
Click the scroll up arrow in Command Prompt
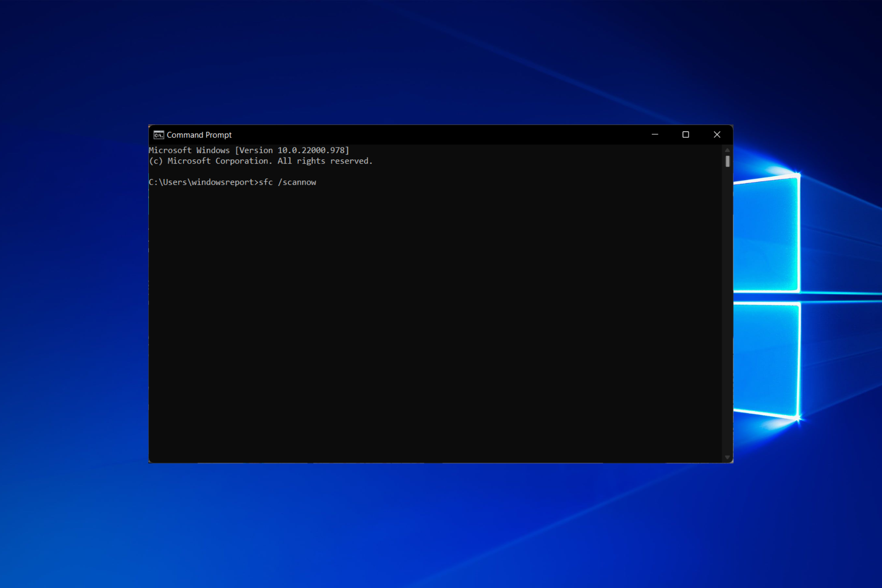[728, 150]
